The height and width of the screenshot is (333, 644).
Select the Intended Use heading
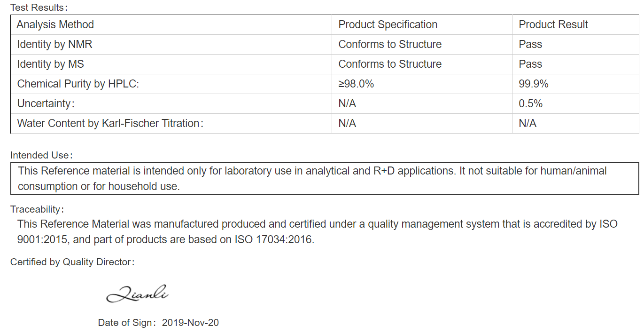point(41,155)
